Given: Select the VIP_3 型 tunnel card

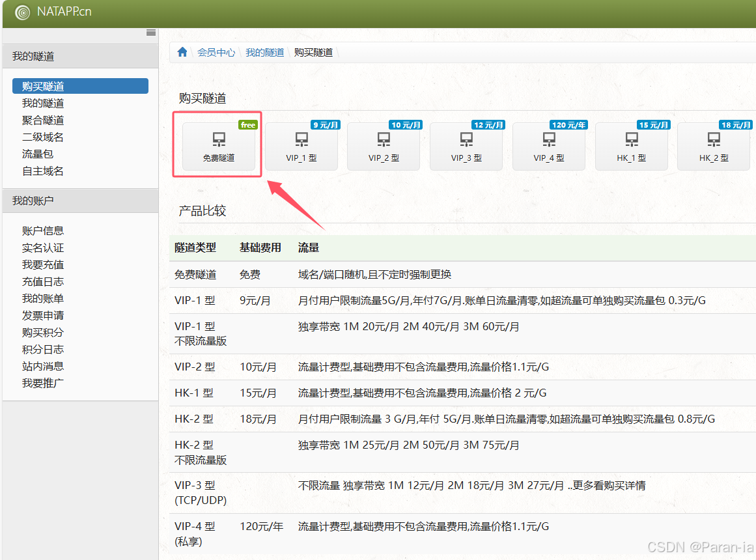Looking at the screenshot, I should (x=466, y=146).
